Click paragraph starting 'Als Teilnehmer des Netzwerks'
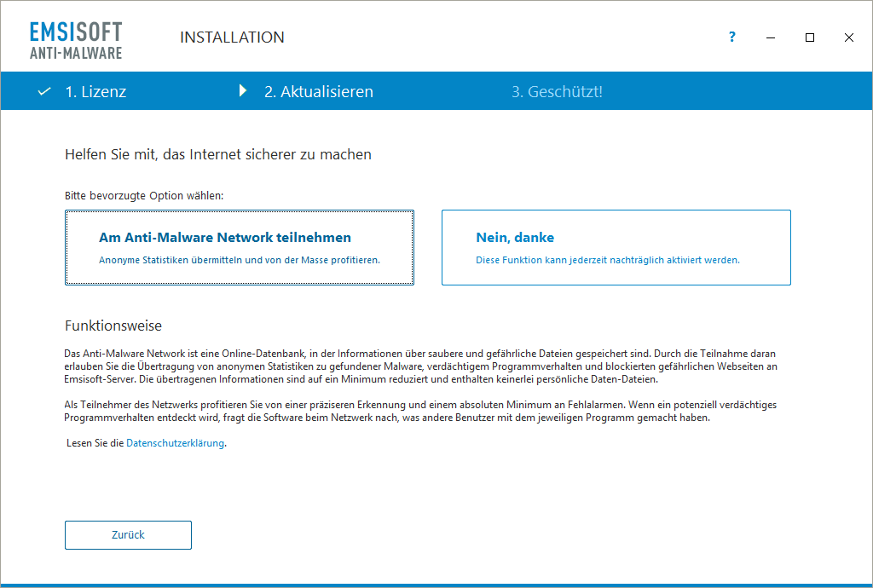The image size is (873, 588). (x=420, y=411)
